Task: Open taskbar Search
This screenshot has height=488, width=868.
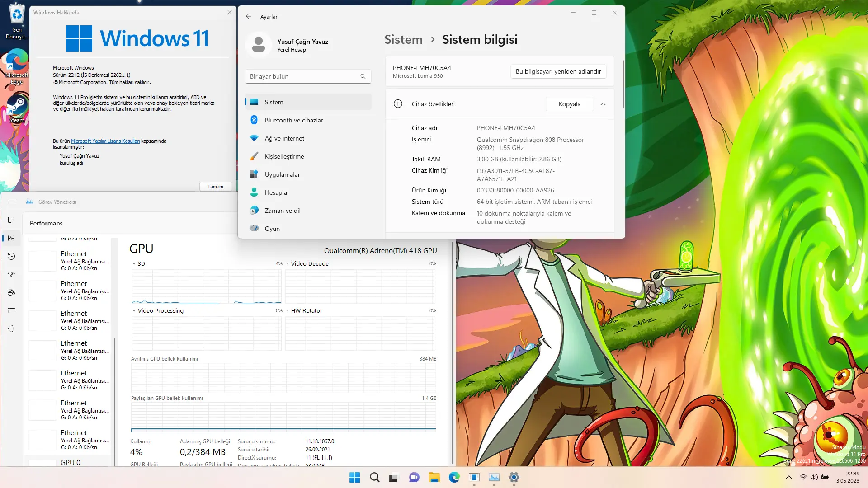Action: point(375,477)
